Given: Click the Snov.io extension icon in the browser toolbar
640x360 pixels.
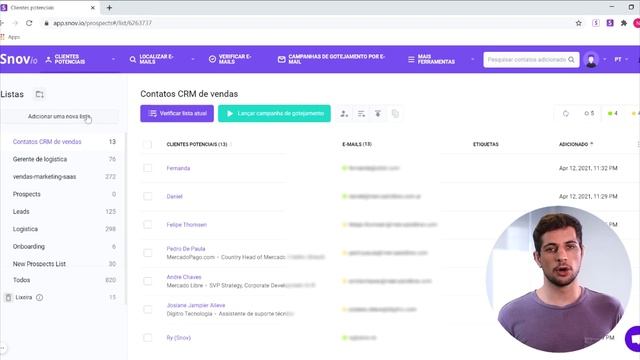Looking at the screenshot, I should [x=610, y=23].
